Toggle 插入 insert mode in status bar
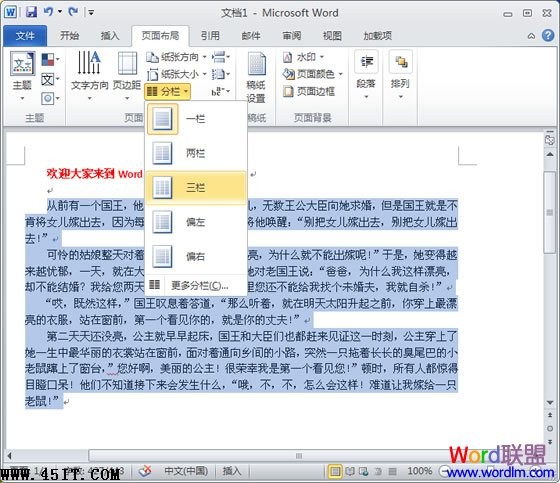 (232, 471)
